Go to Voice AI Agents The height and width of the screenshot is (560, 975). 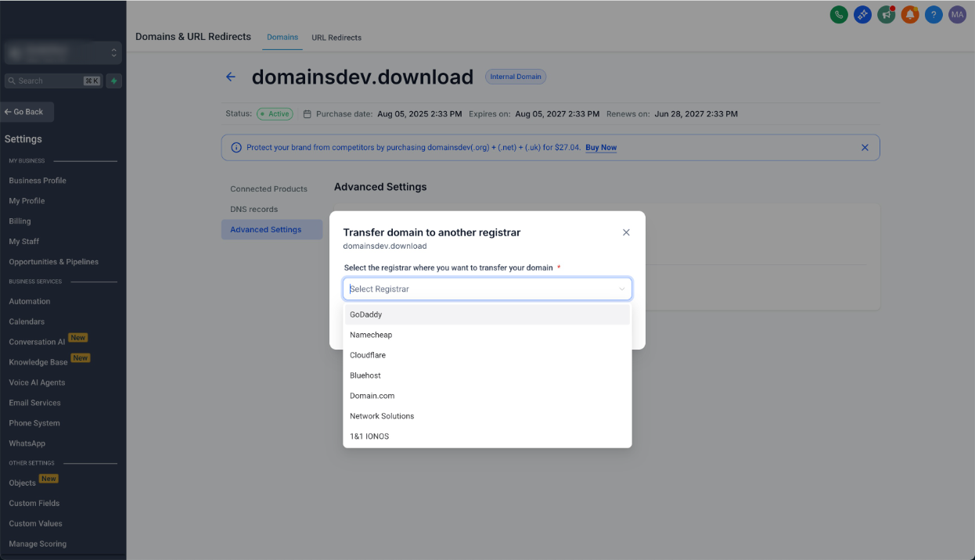37,382
